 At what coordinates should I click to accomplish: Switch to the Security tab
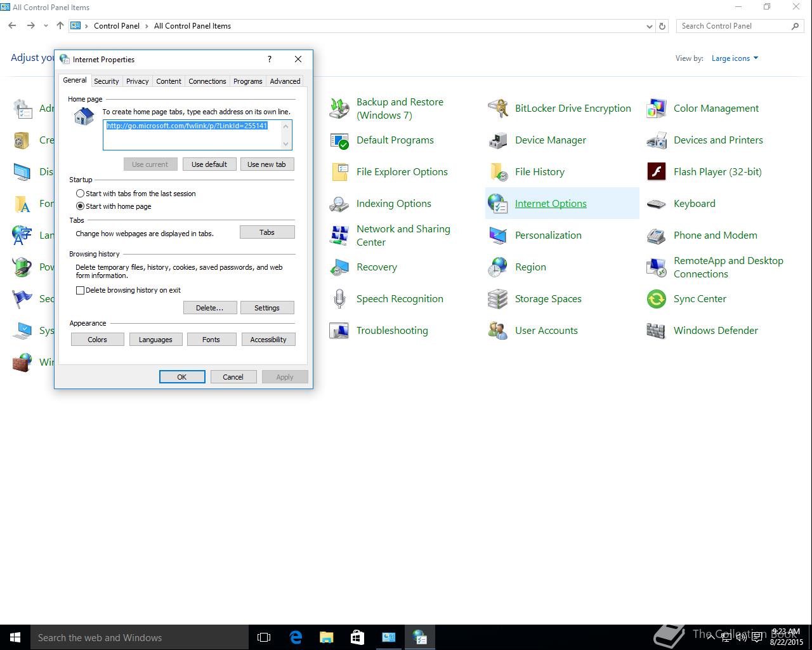tap(107, 81)
